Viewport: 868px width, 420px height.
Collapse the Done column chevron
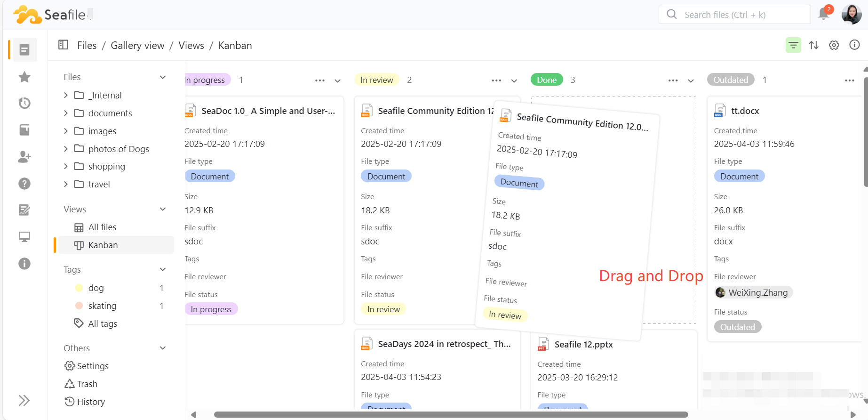[691, 81]
